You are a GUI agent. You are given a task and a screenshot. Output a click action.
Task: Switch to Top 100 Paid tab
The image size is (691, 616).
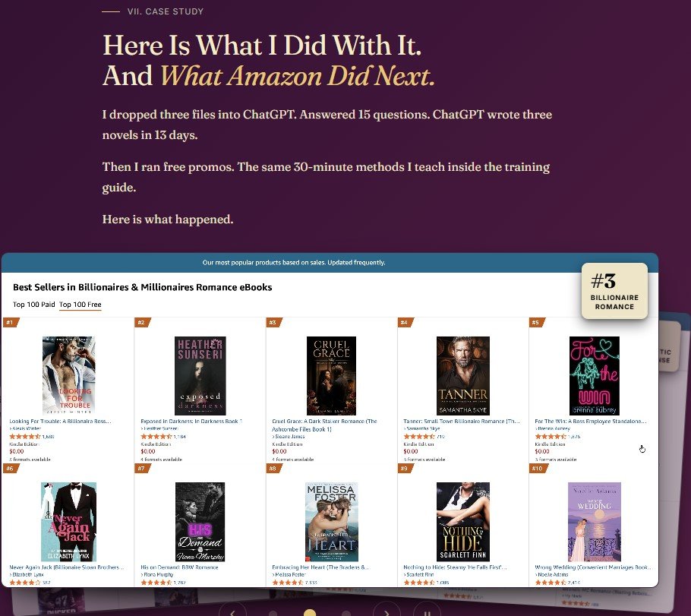click(x=34, y=305)
